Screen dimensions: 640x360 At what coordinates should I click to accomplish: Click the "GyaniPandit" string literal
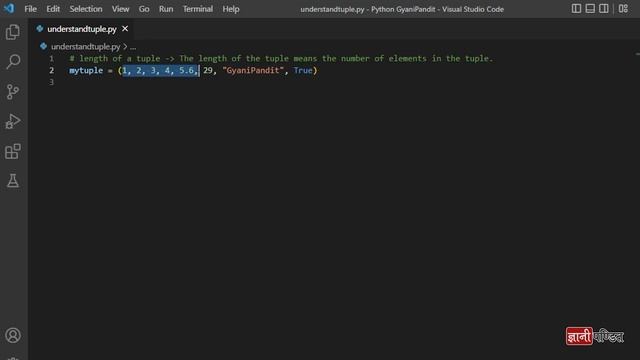pos(253,70)
